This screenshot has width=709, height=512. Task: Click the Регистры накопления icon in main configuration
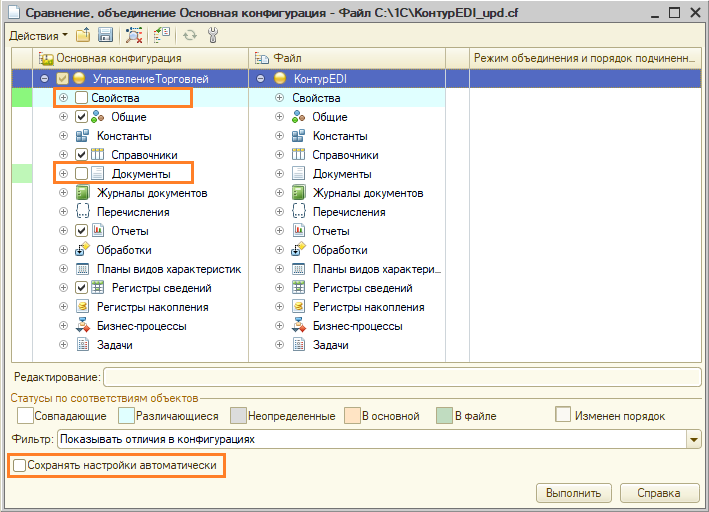pyautogui.click(x=82, y=307)
